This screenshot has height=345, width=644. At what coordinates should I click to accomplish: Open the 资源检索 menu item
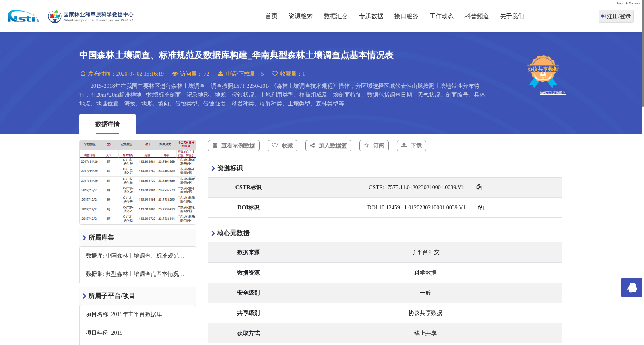click(301, 16)
